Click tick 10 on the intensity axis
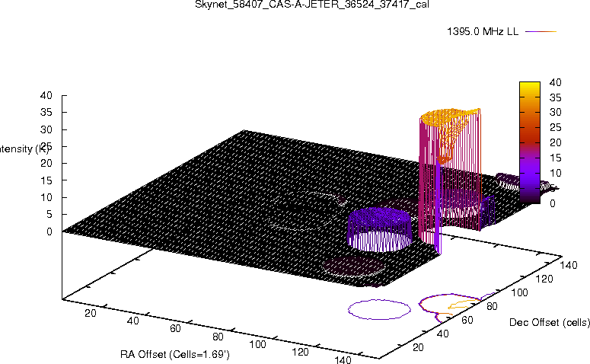The width and height of the screenshot is (590, 364). pyautogui.click(x=46, y=197)
